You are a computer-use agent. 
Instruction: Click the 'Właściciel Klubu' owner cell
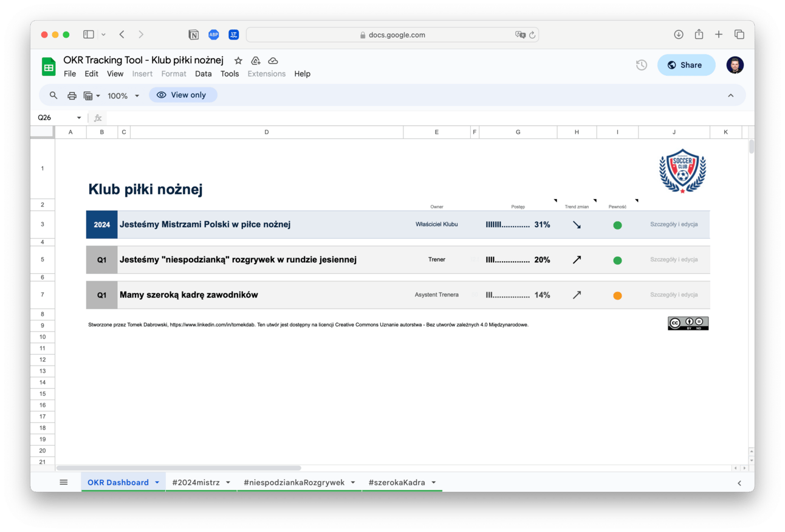click(x=437, y=224)
